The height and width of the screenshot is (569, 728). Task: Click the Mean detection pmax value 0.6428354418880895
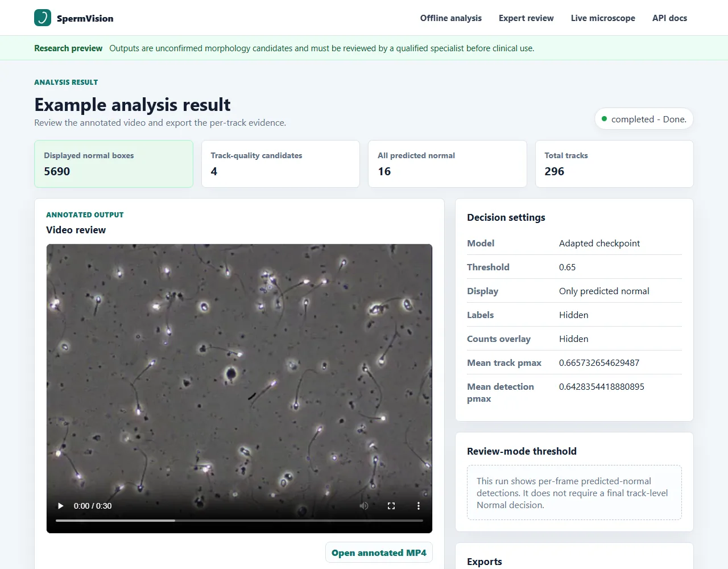pyautogui.click(x=602, y=386)
